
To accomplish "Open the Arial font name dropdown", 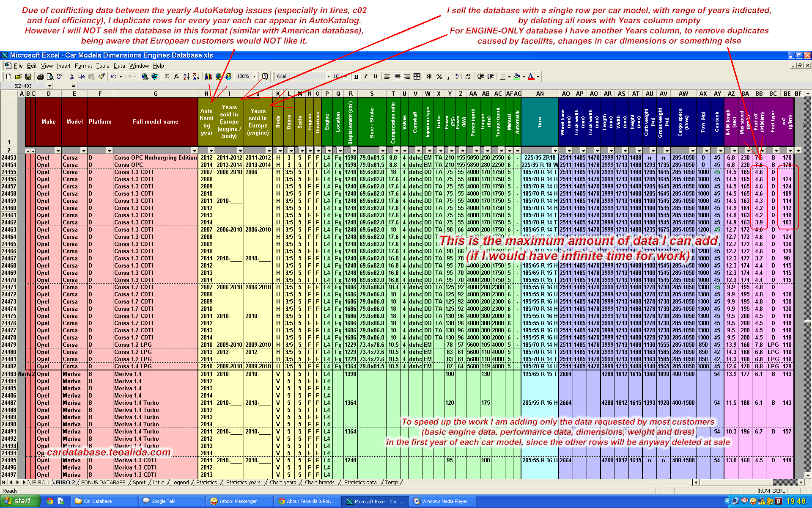I will [x=329, y=77].
